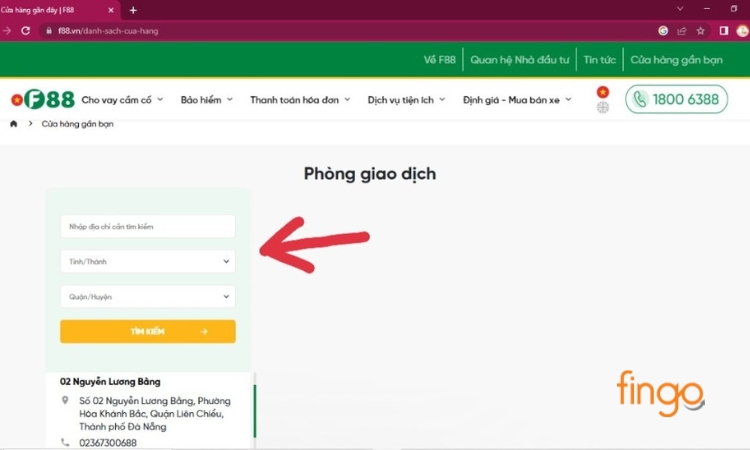Close the Cửa hàng gần đây tab
This screenshot has width=750, height=450.
coord(111,10)
